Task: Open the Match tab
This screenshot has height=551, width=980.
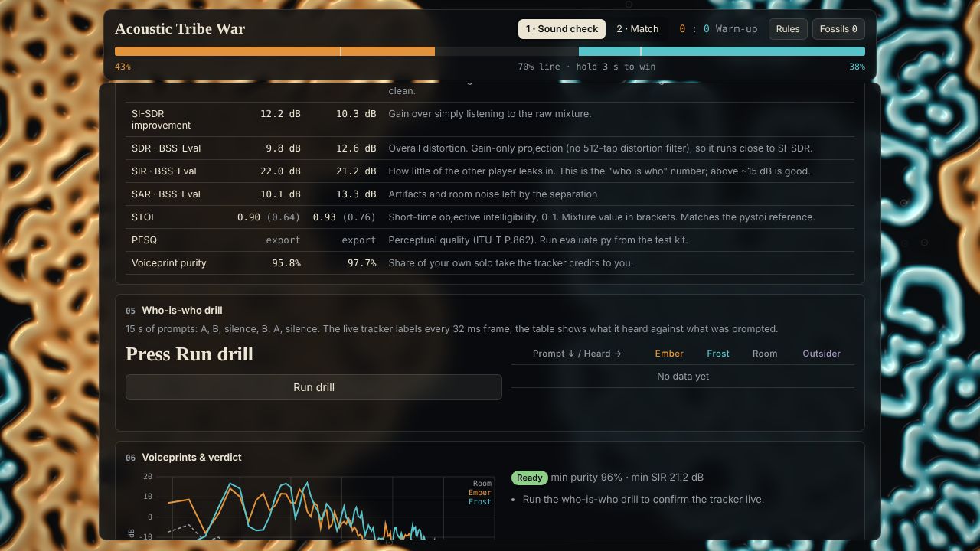Action: [638, 29]
